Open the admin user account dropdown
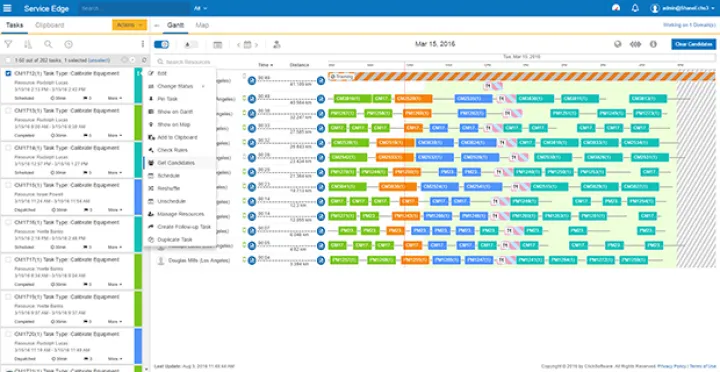The image size is (720, 372). point(682,8)
